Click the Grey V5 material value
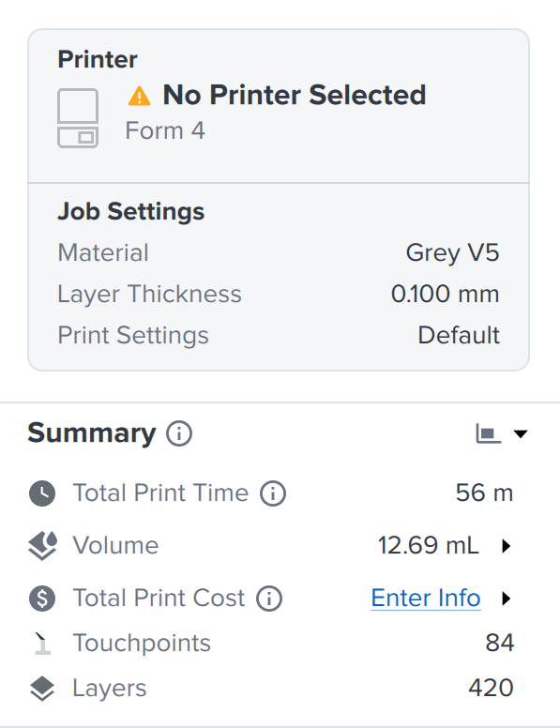This screenshot has width=560, height=728. point(453,253)
